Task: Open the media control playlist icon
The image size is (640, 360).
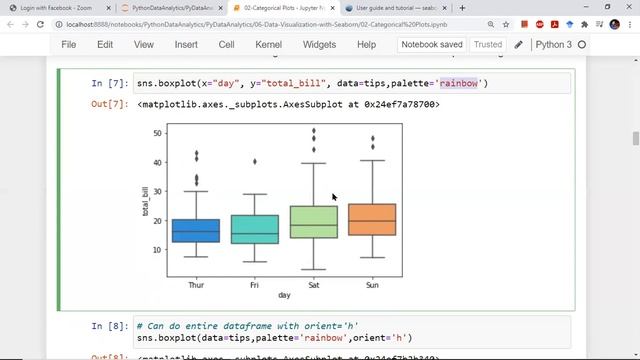Action: point(599,24)
